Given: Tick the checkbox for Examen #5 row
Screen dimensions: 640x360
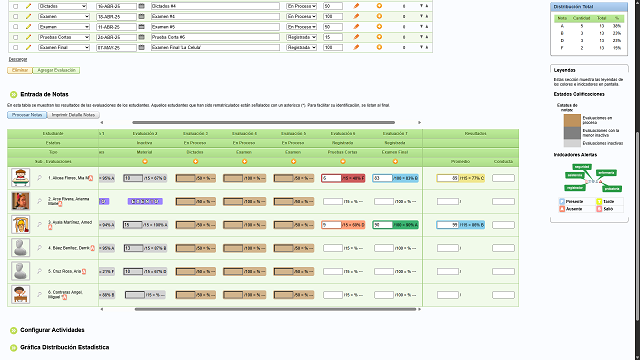Looking at the screenshot, I should 16,27.
